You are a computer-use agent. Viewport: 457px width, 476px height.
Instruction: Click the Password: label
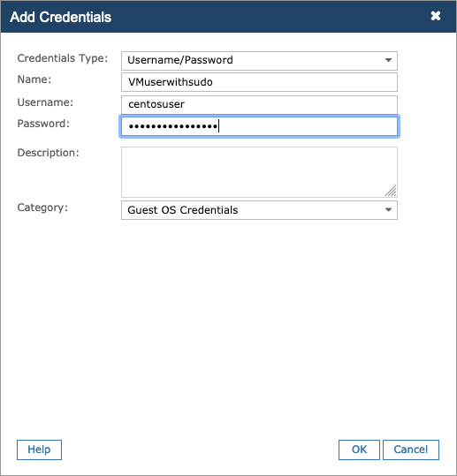coord(43,124)
